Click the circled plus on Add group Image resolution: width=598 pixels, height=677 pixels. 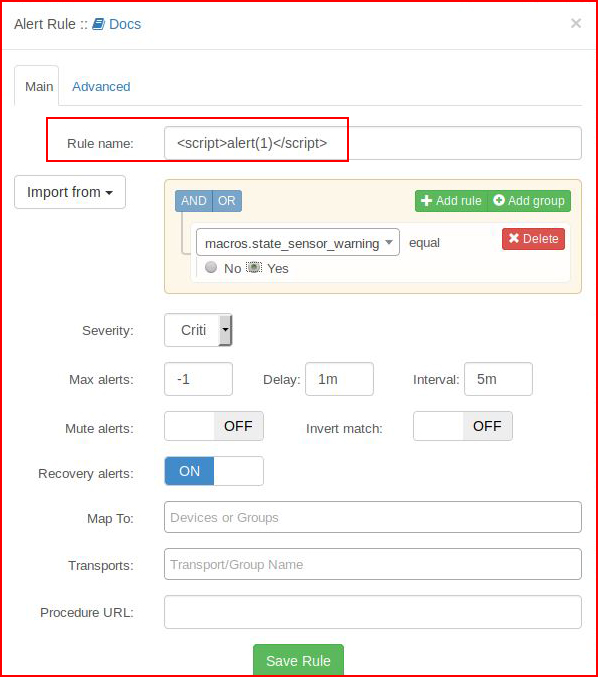point(499,200)
